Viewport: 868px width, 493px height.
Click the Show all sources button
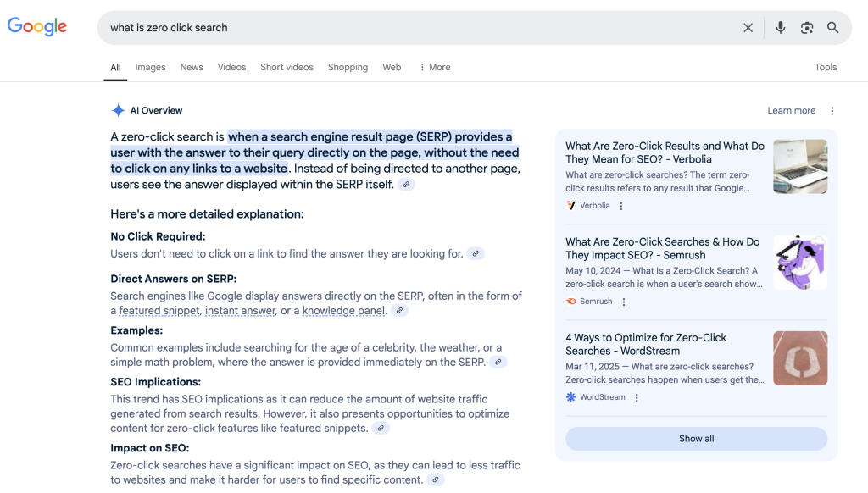[x=697, y=439]
